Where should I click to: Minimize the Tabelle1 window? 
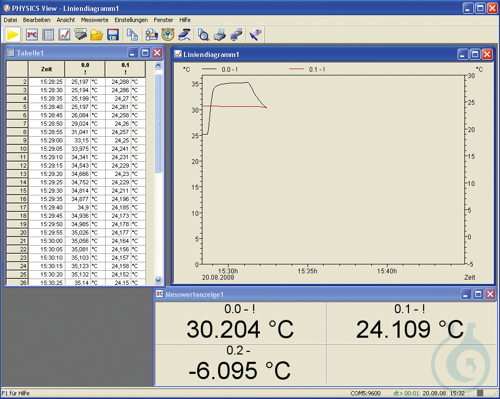tap(133, 53)
